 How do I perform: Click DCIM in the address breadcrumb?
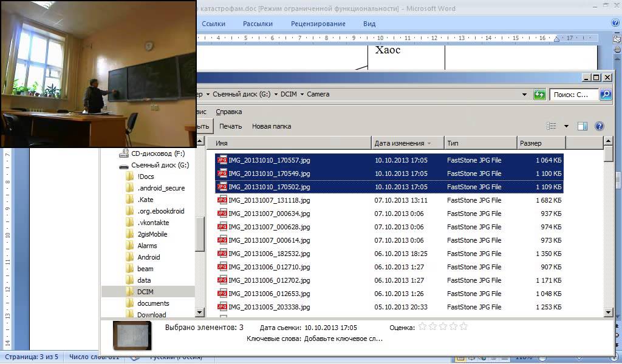[289, 94]
